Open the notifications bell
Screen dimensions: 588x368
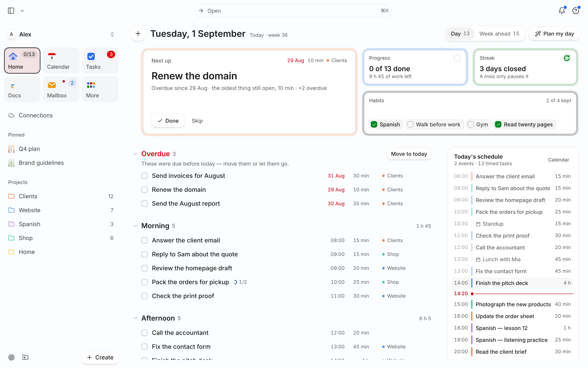tap(561, 10)
